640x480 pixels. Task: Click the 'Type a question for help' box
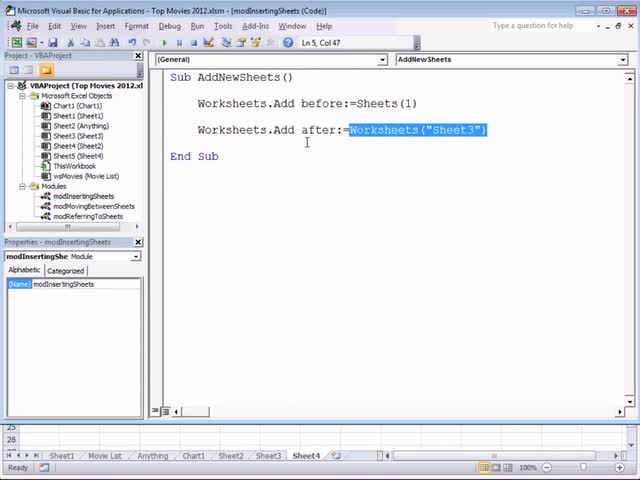coord(541,26)
